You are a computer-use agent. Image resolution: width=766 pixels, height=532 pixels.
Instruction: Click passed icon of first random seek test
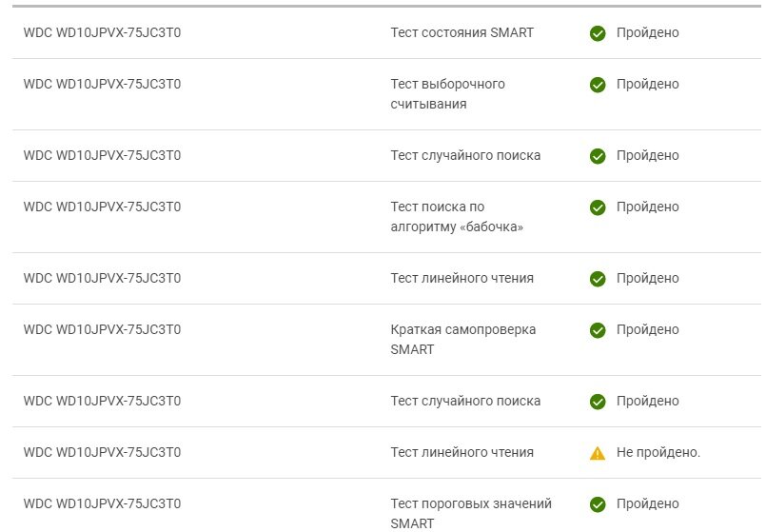point(598,156)
